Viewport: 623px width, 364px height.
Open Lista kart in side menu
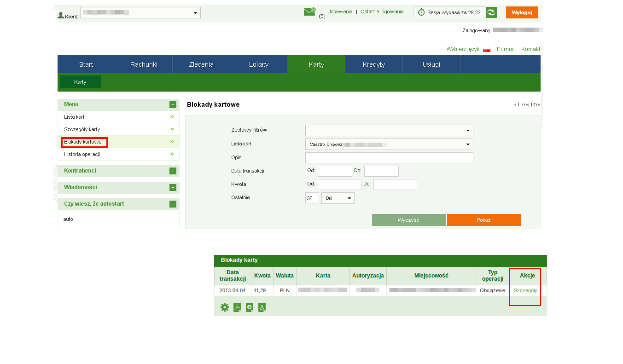click(74, 117)
